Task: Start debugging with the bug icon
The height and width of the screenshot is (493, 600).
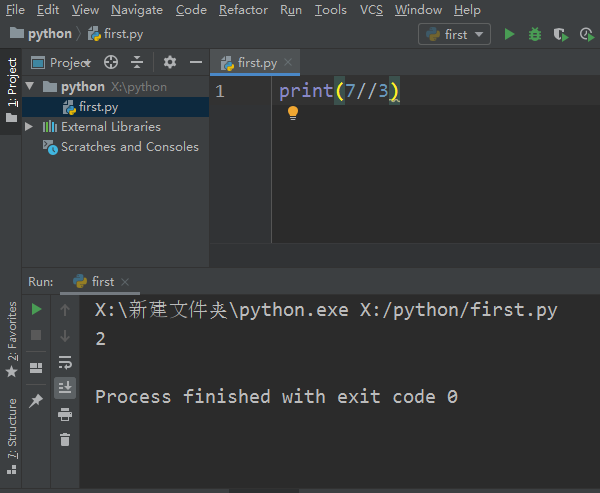Action: (535, 34)
